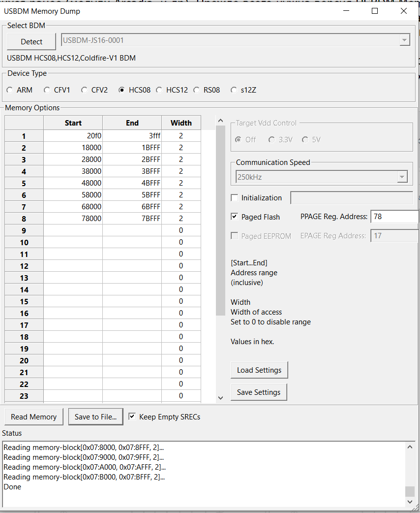Click the Read Memory button
Screen dimensions: 420x513
click(33, 417)
